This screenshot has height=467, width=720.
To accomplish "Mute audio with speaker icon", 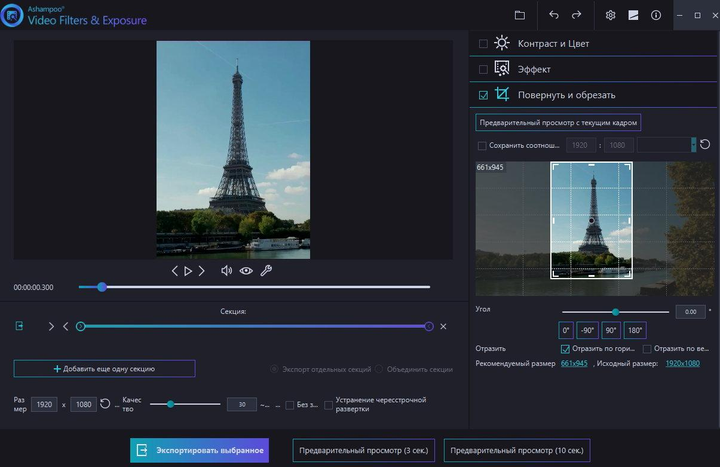I will click(x=226, y=271).
